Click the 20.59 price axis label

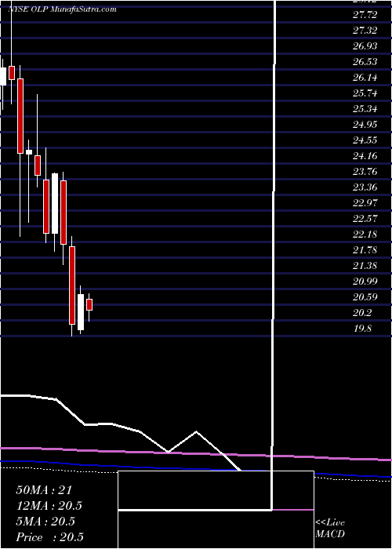point(365,297)
